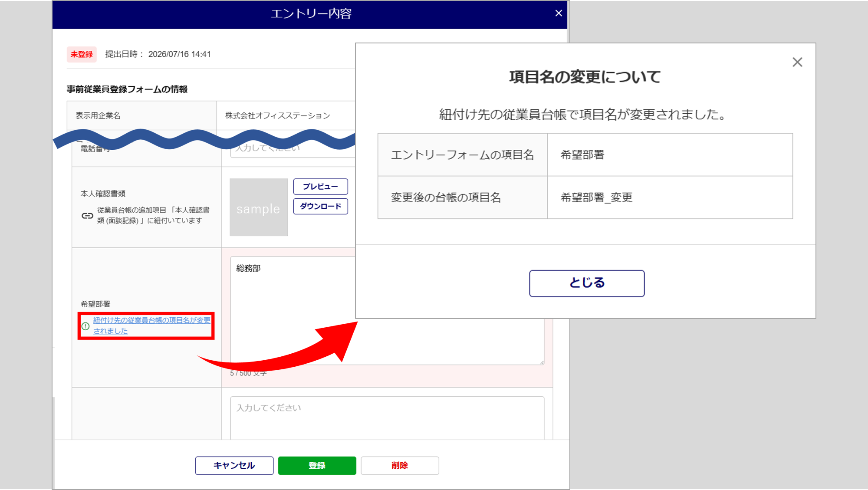This screenshot has height=490, width=868.
Task: Click the 希望部署 row label in the form
Action: (x=95, y=304)
